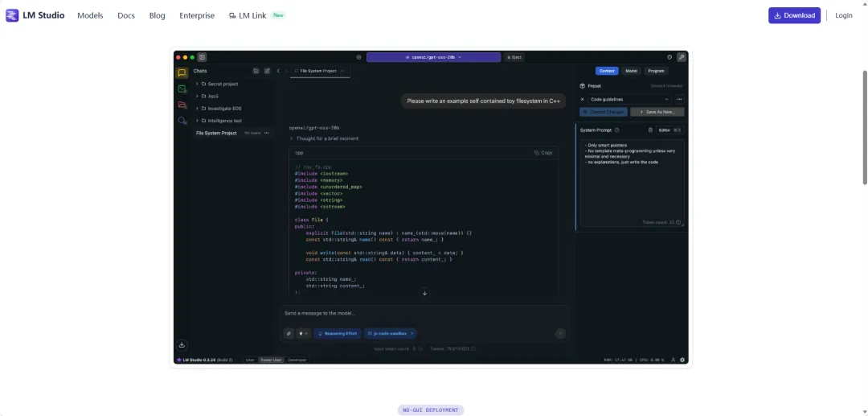
Task: Go to the Blog page
Action: [158, 15]
